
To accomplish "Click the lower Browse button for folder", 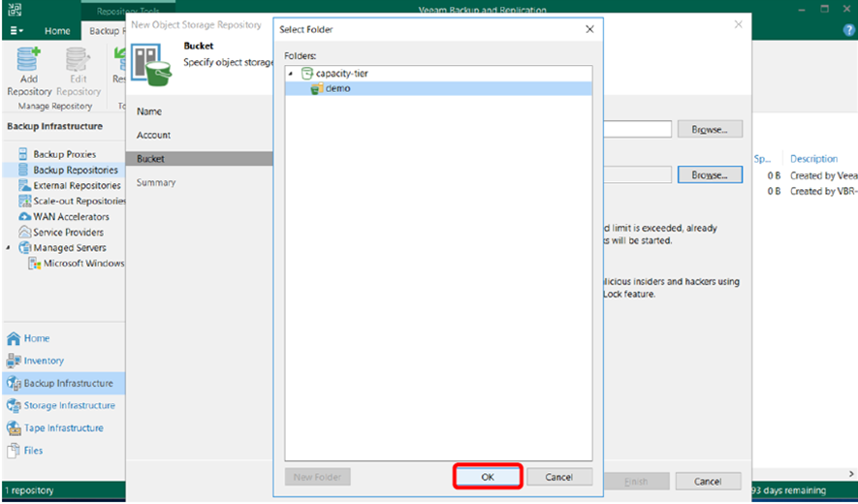I will point(709,175).
